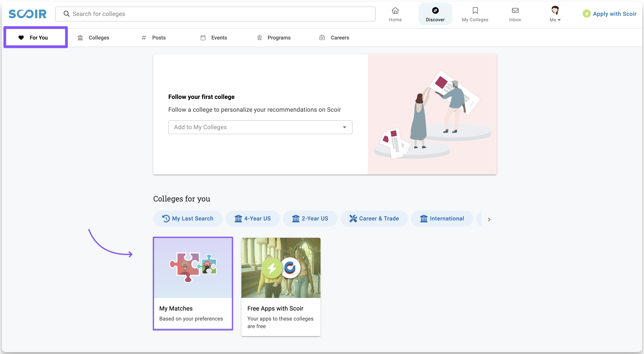Select the For You tab
Image resolution: width=644 pixels, height=354 pixels.
point(36,37)
